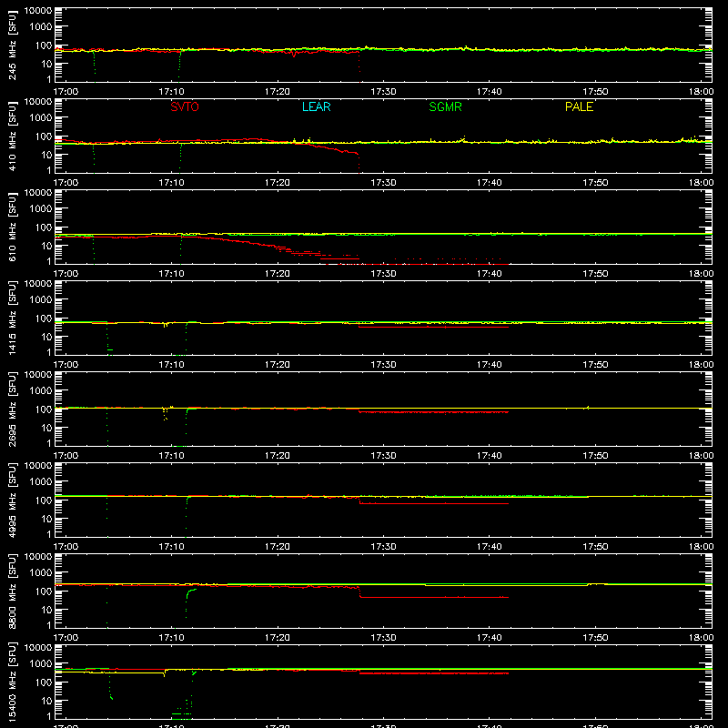This screenshot has height=728, width=728.
Task: Select the 15400 MHz [SFU] axis title
Action: [x=13, y=682]
